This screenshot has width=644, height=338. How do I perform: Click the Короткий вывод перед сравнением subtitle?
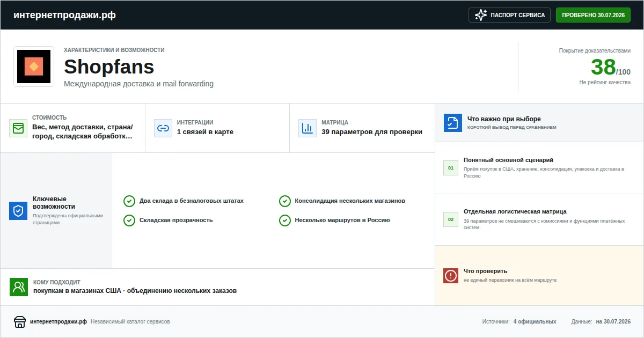click(512, 128)
